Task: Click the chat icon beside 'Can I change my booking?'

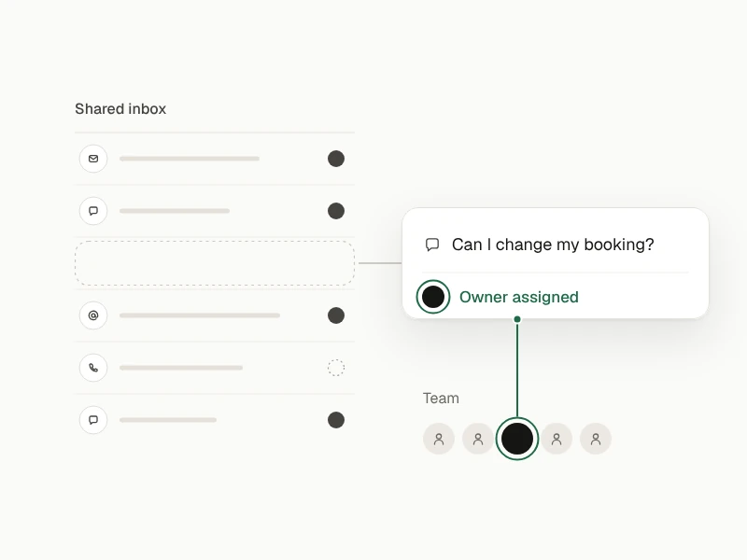Action: click(x=432, y=245)
